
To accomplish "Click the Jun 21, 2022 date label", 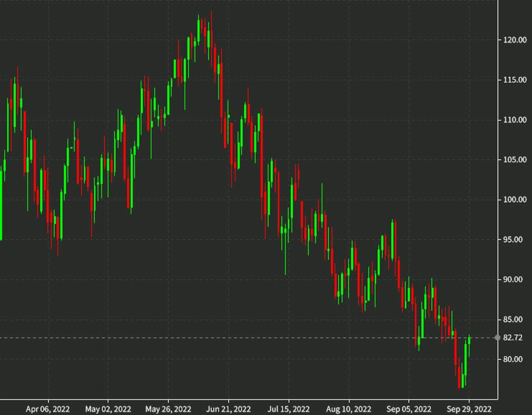I will click(228, 409).
